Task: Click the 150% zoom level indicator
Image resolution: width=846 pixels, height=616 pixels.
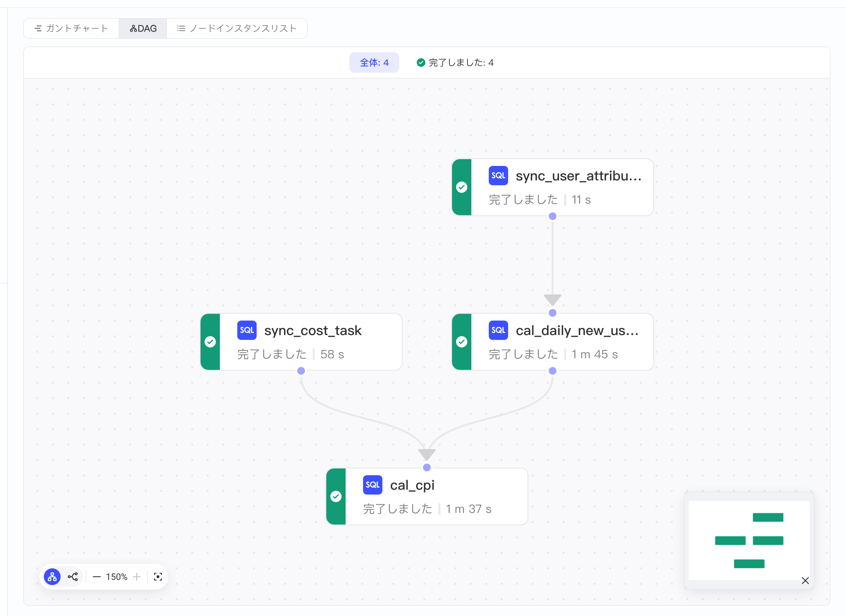Action: (x=116, y=577)
